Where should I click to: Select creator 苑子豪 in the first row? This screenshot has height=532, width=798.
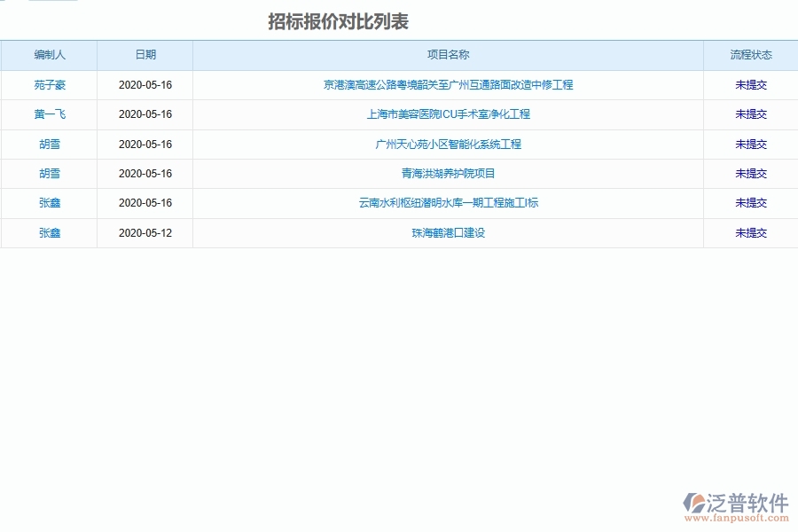pos(50,85)
